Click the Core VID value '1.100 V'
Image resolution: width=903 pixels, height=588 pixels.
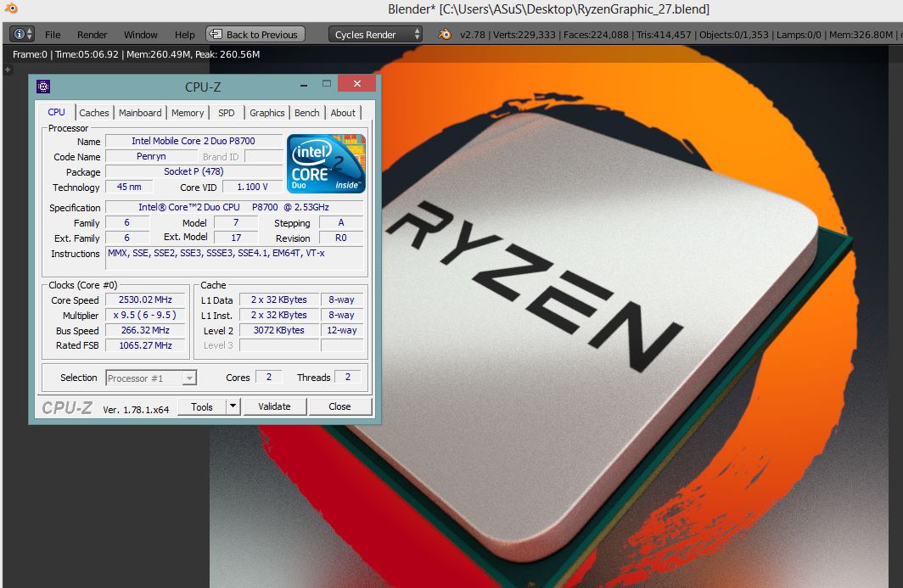tap(252, 188)
